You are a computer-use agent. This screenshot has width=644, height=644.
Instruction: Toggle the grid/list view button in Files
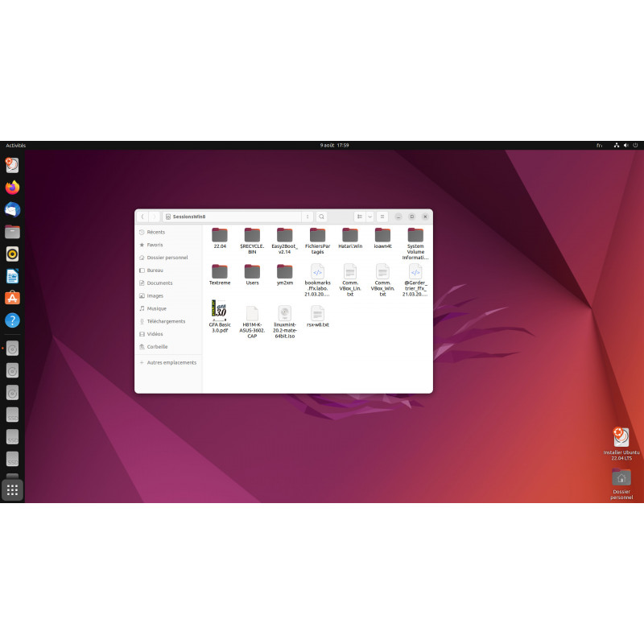coord(358,216)
